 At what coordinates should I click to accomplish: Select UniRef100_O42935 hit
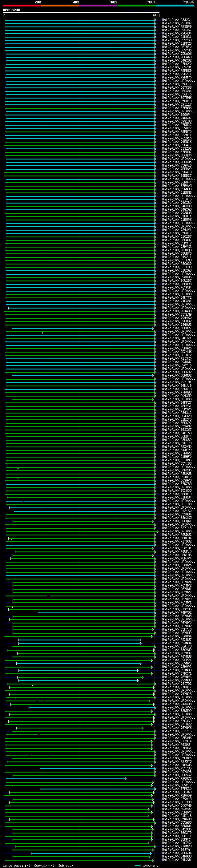176,829
